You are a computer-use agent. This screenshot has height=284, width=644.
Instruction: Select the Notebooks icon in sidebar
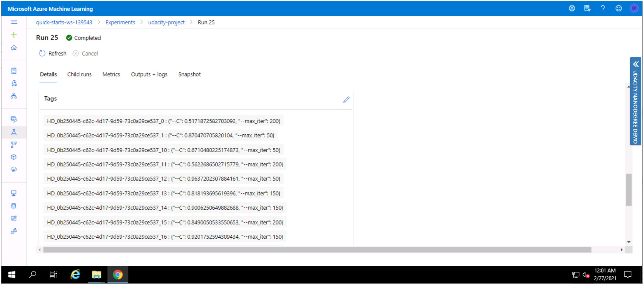14,70
